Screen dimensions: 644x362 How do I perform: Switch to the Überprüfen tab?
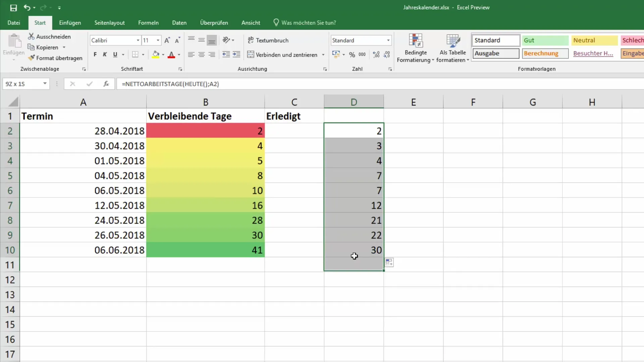click(214, 22)
